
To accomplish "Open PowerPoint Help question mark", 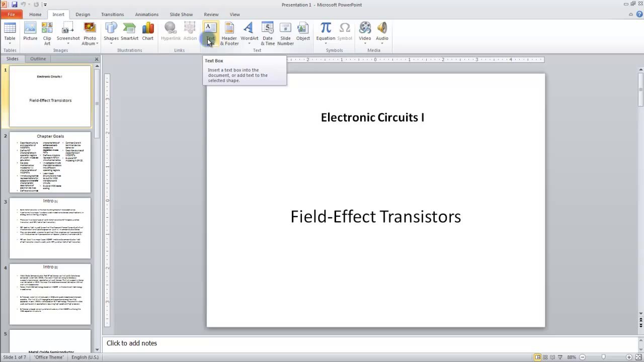I will click(639, 14).
